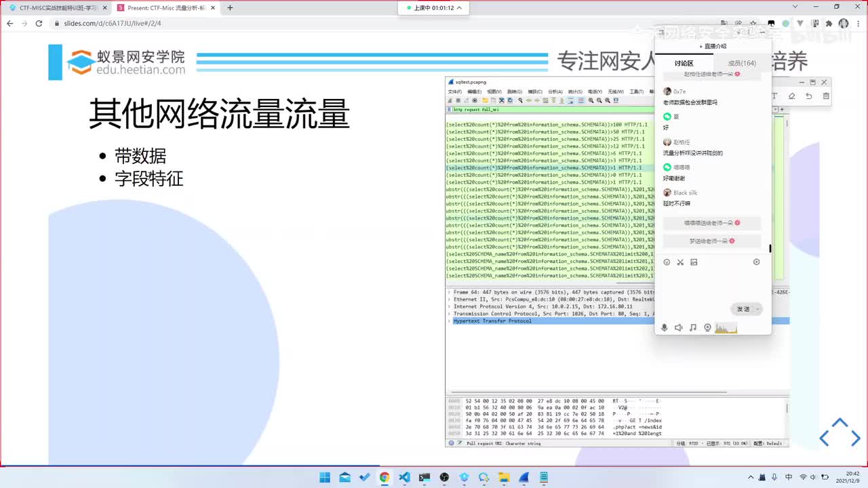Click the chat panel scrollbar
This screenshot has height=488, width=868.
point(770,249)
